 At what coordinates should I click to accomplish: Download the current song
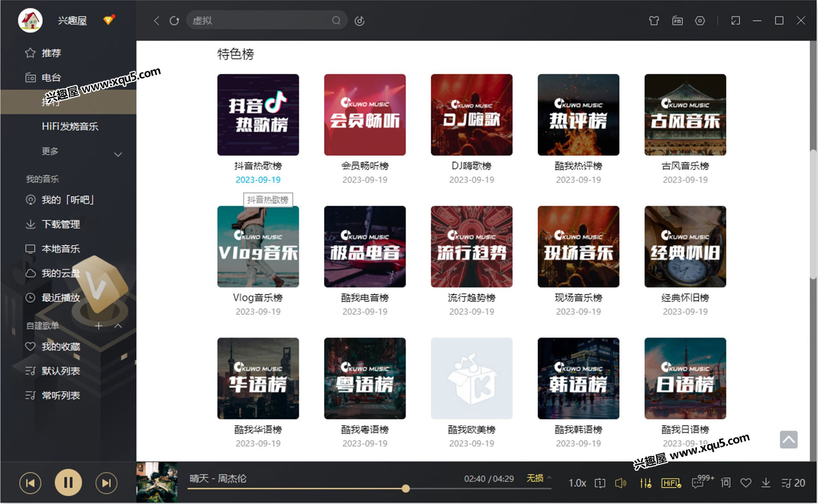(x=766, y=483)
